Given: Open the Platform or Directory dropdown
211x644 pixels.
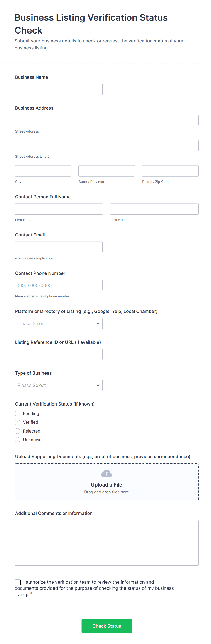Looking at the screenshot, I should 59,324.
